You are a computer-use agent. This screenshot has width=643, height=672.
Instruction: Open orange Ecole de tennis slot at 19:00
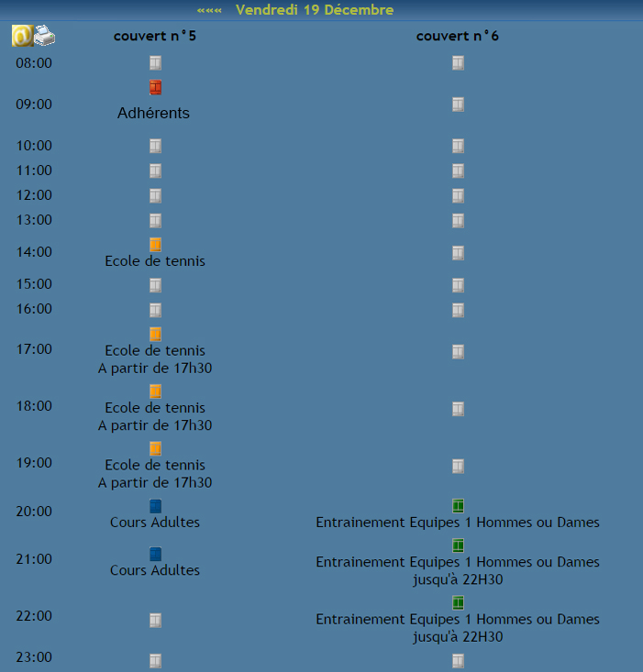tap(156, 448)
